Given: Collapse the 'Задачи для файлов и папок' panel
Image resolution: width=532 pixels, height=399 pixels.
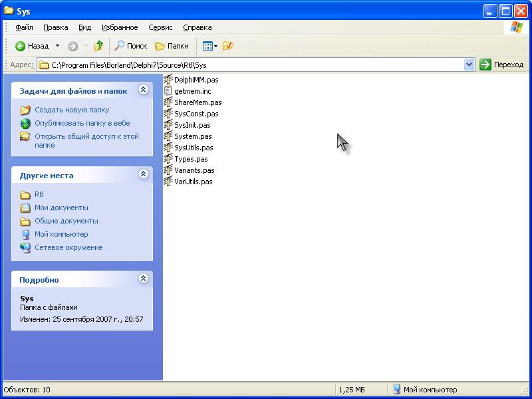Looking at the screenshot, I should (x=144, y=90).
